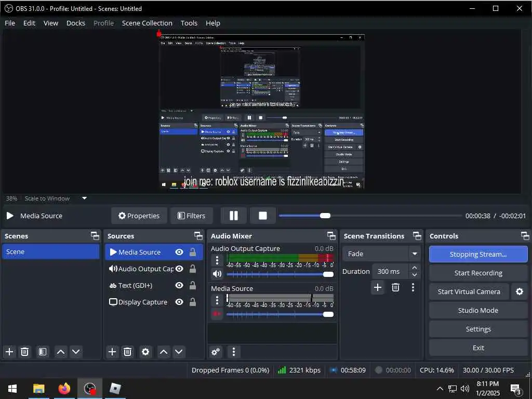532x399 pixels.
Task: Open Settings
Action: click(x=478, y=329)
